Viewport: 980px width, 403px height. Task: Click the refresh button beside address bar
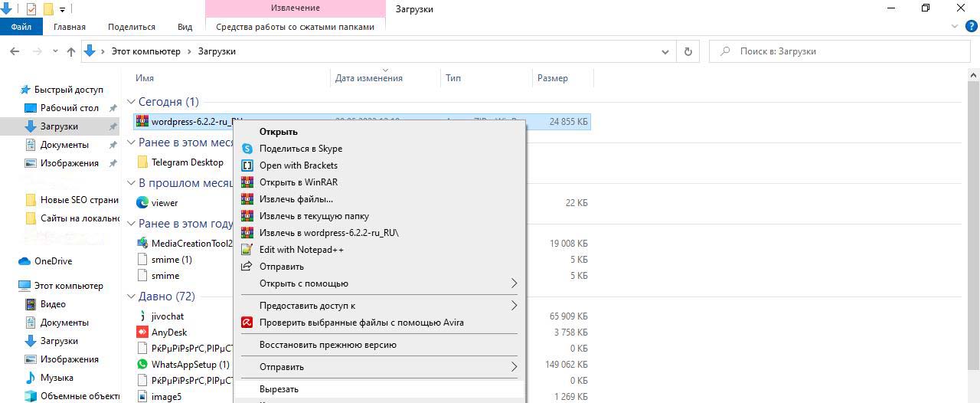coord(688,51)
